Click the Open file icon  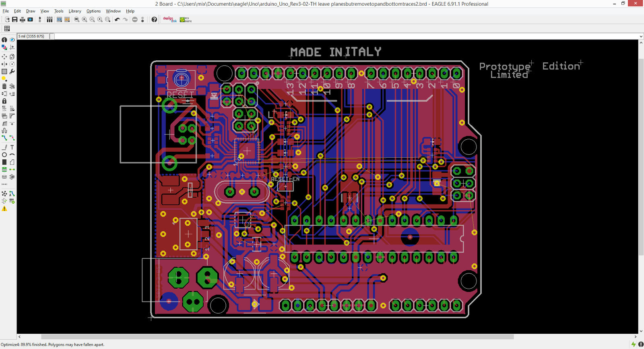7,19
